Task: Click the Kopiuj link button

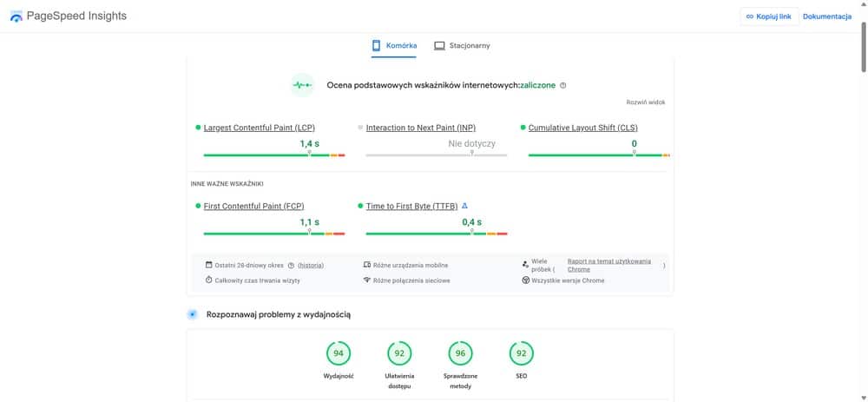Action: coord(769,16)
